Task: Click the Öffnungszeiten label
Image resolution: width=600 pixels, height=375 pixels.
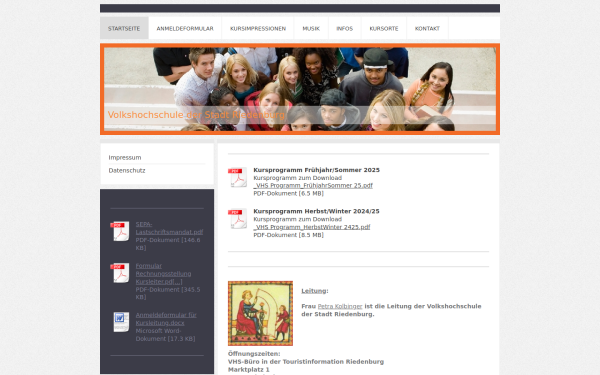Action: (x=254, y=354)
